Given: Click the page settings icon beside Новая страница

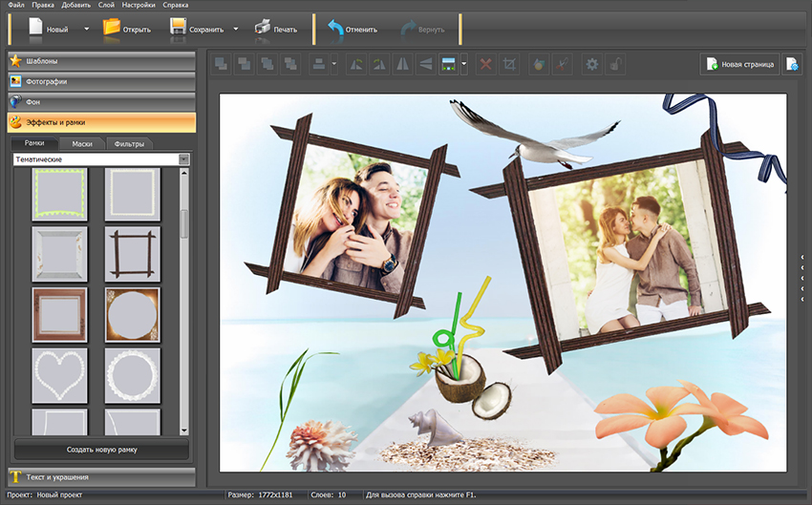Looking at the screenshot, I should pyautogui.click(x=792, y=64).
